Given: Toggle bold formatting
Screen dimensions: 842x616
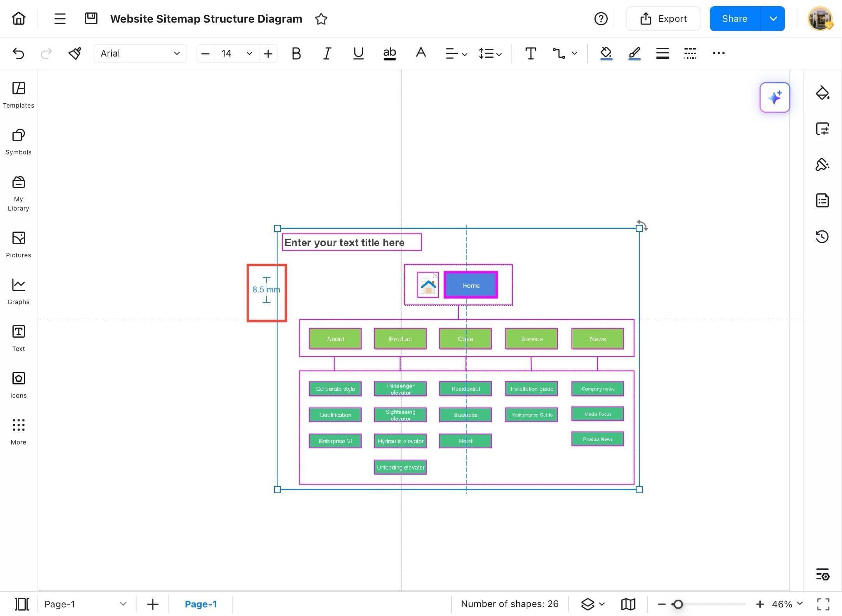Looking at the screenshot, I should [x=296, y=53].
